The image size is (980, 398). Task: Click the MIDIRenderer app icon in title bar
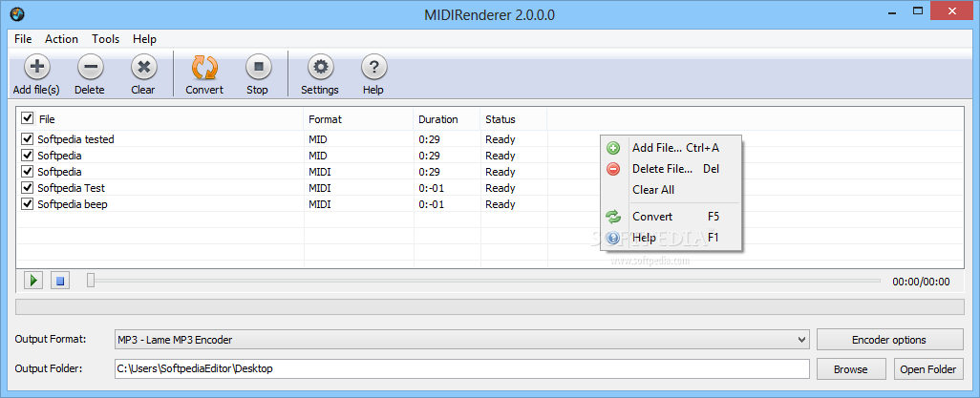[x=17, y=13]
